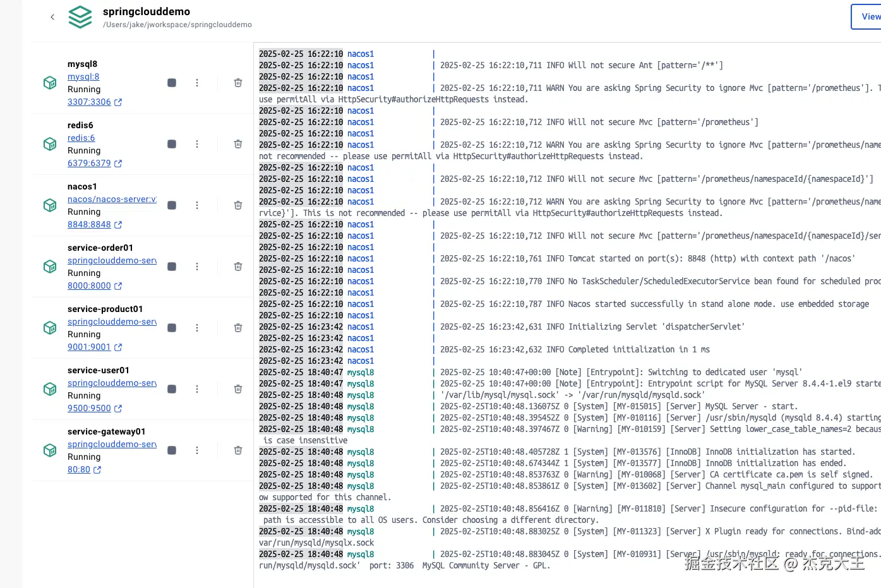
Task: Open port 6379 via the external-link icon
Action: 117,163
